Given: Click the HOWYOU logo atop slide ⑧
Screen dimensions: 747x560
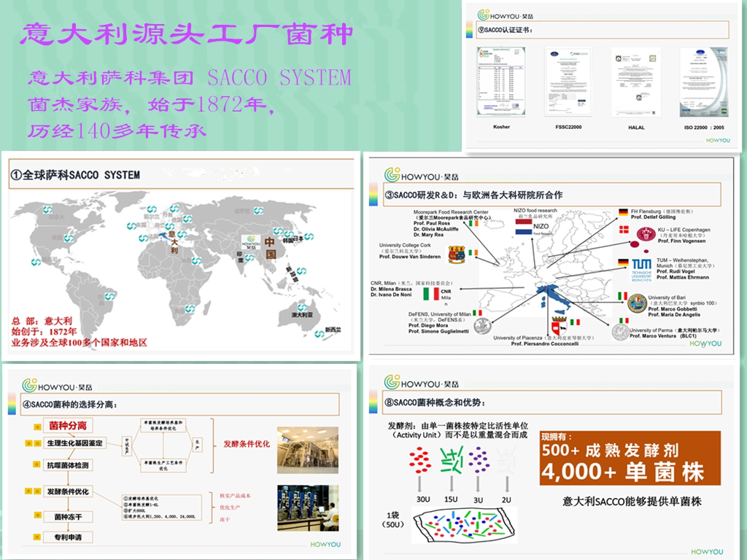Looking at the screenshot, I should [x=421, y=382].
